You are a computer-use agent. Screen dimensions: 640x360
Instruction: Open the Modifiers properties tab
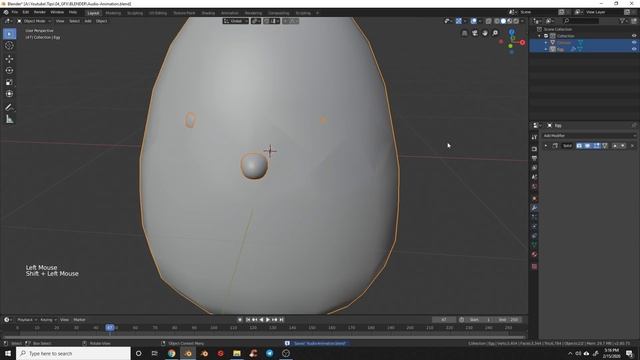pos(534,208)
